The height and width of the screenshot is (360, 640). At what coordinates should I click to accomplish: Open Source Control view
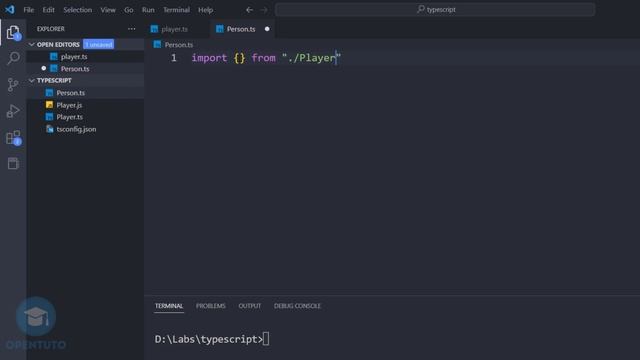[13, 84]
